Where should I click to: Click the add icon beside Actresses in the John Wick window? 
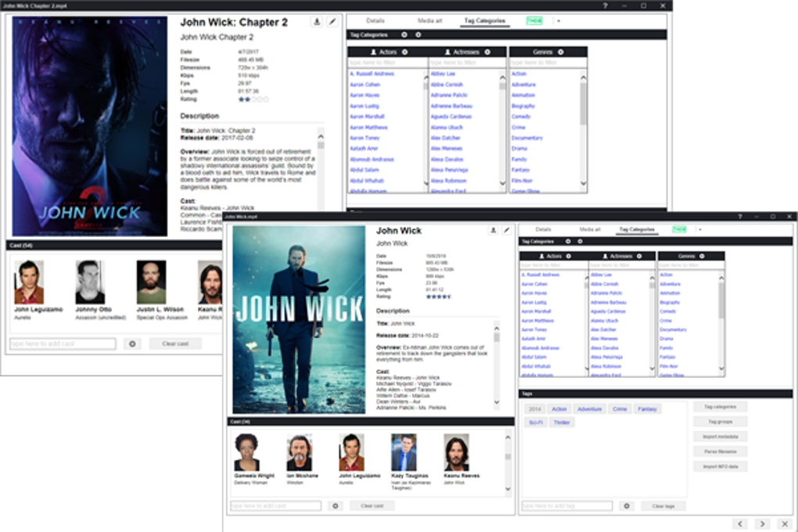639,256
